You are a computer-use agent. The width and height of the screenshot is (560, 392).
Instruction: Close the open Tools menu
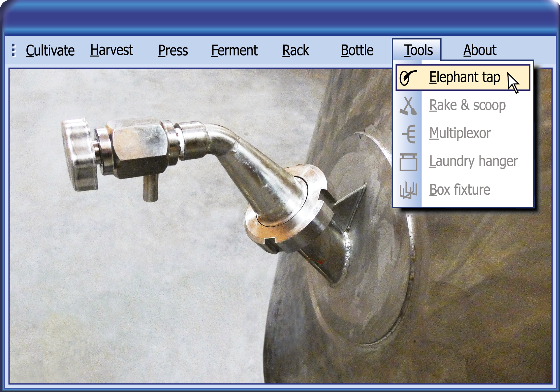tap(417, 50)
